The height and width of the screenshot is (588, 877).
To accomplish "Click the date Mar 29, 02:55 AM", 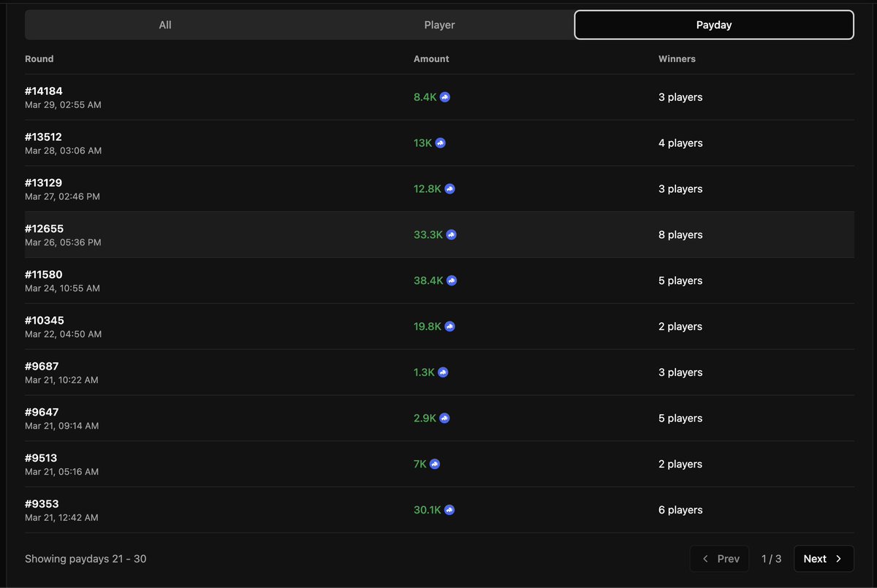I will tap(63, 105).
